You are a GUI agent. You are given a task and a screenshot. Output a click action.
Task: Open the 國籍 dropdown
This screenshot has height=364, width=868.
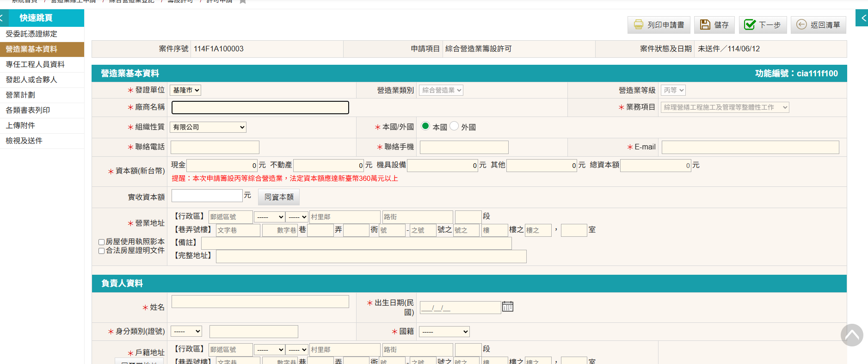point(444,332)
